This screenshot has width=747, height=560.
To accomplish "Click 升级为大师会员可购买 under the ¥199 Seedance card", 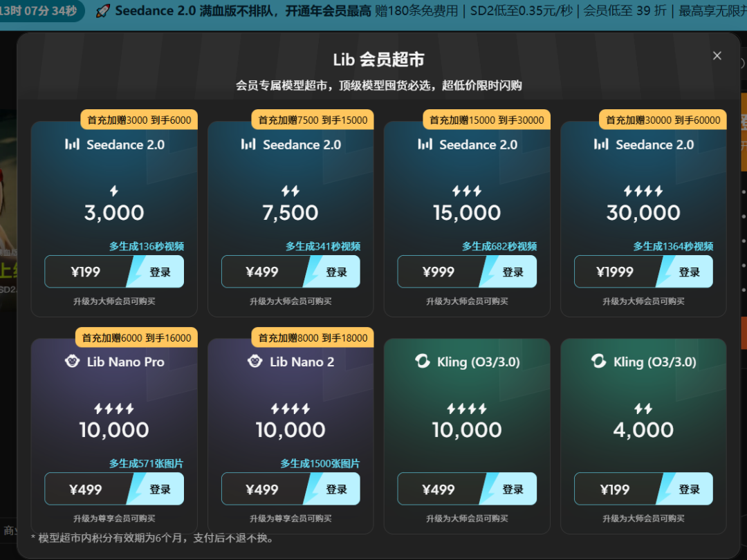I will [x=114, y=301].
